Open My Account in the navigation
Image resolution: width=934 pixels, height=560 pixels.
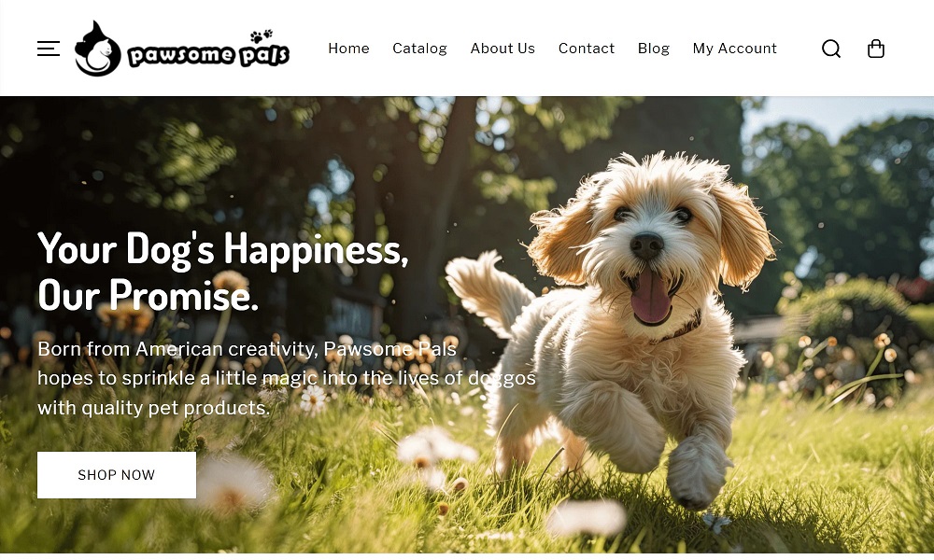[734, 49]
